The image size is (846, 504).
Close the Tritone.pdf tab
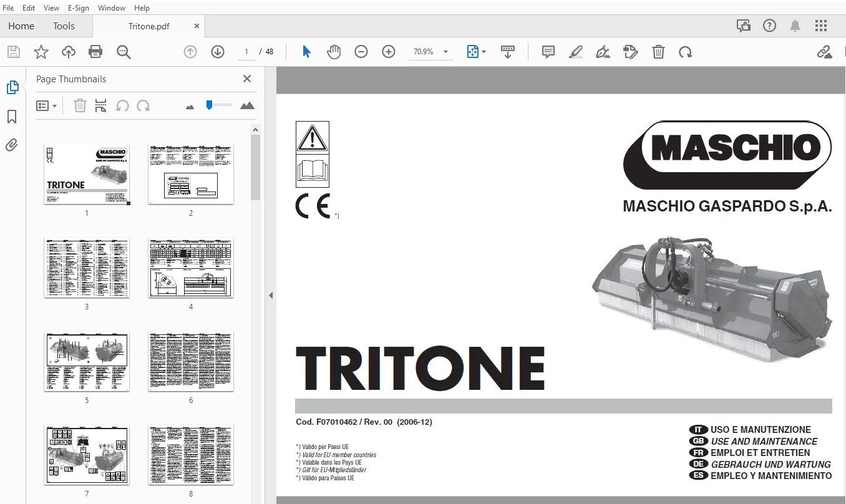pyautogui.click(x=197, y=26)
